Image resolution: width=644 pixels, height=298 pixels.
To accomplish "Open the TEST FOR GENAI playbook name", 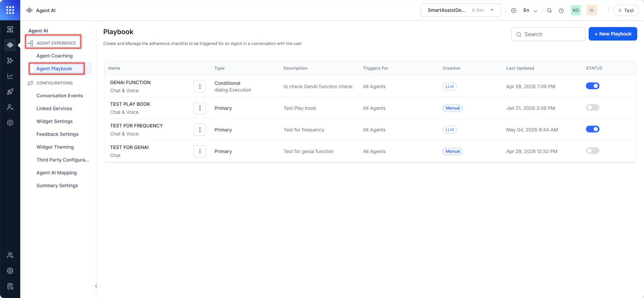I will point(129,147).
